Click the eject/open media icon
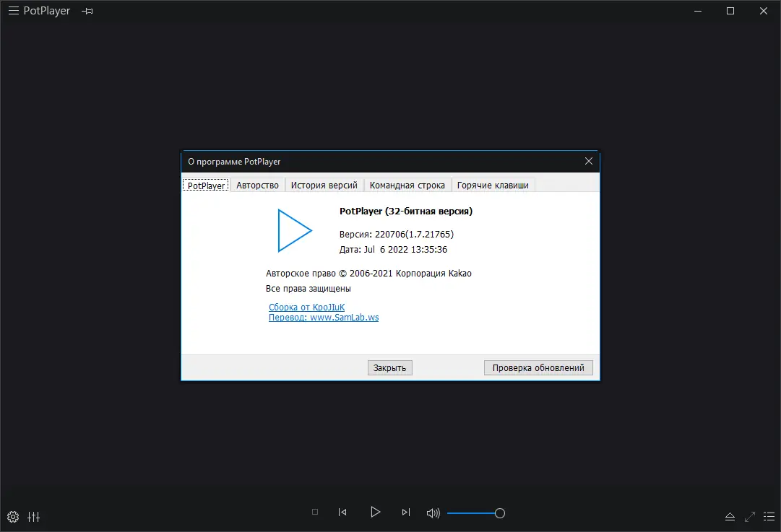 pos(730,517)
